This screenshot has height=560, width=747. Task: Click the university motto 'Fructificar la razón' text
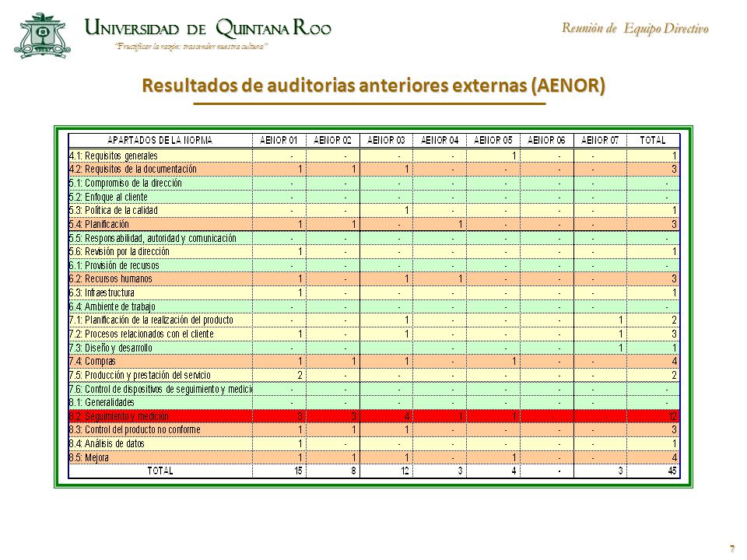[x=191, y=46]
